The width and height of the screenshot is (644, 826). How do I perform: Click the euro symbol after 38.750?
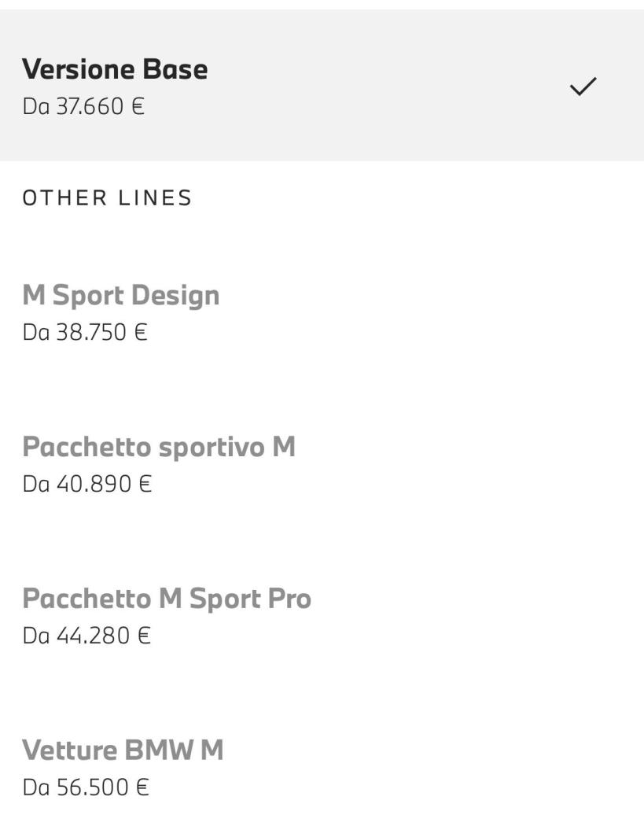(141, 332)
